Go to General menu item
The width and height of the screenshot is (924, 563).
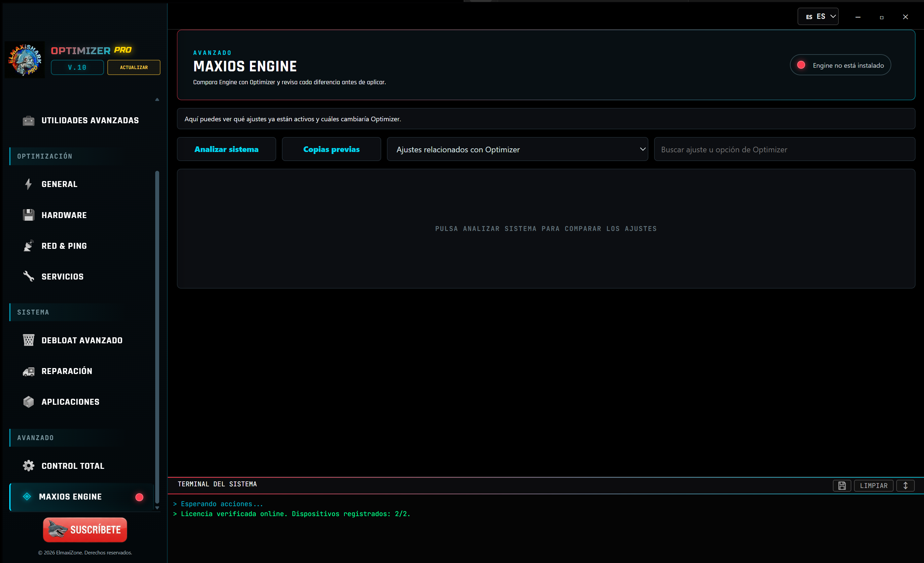tap(82, 184)
